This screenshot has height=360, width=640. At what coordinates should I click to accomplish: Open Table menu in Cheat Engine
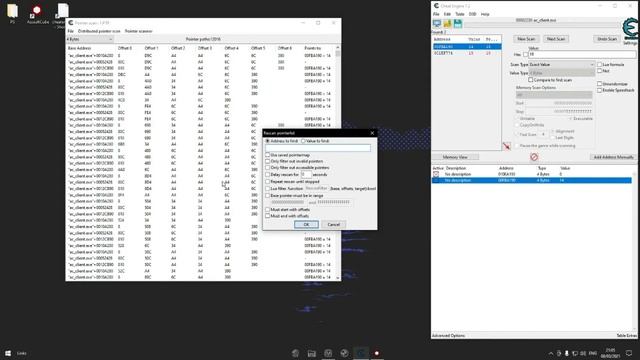tap(460, 14)
